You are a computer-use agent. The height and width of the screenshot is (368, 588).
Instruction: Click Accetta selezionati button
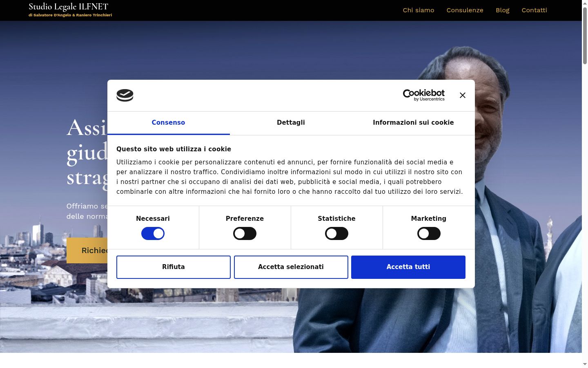pyautogui.click(x=291, y=267)
